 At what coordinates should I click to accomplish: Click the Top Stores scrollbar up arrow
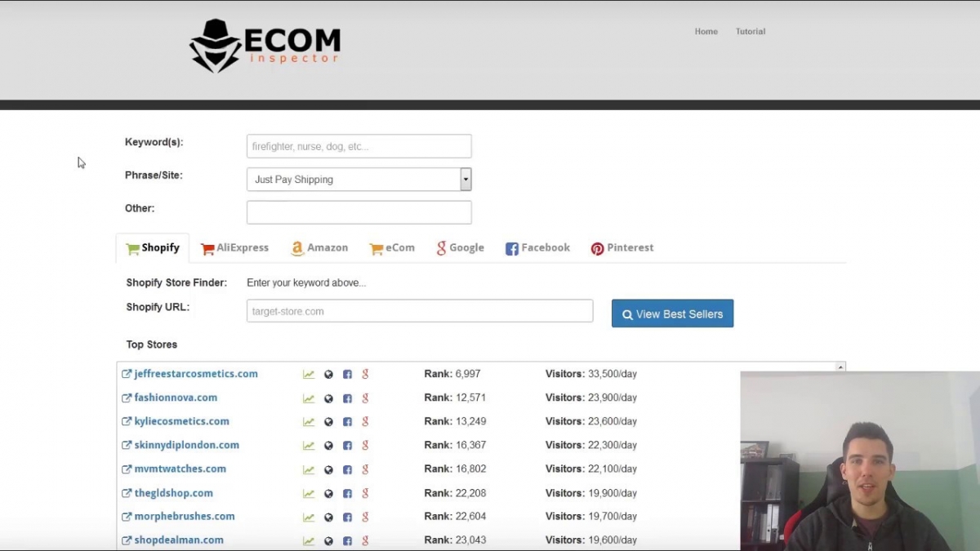pyautogui.click(x=841, y=367)
